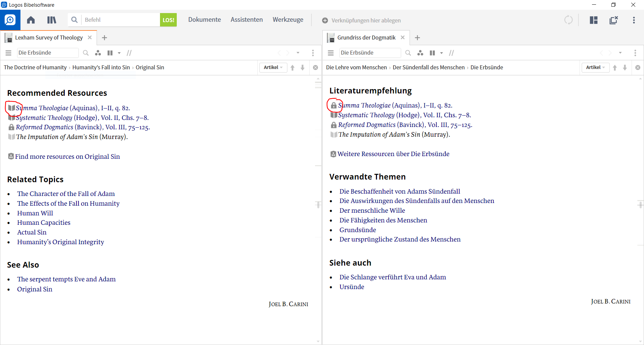Close the locator bar in Grundriss der Dogmatik panel

point(638,68)
